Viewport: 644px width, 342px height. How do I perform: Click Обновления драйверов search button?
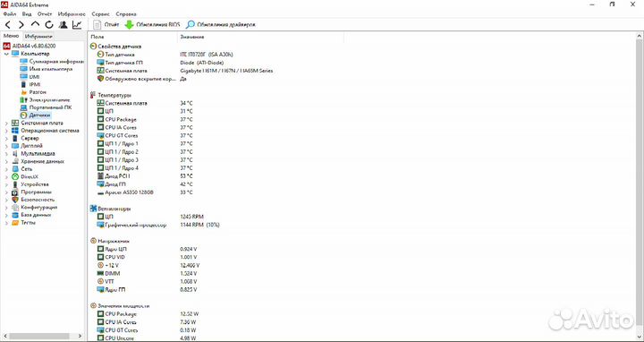tap(221, 25)
